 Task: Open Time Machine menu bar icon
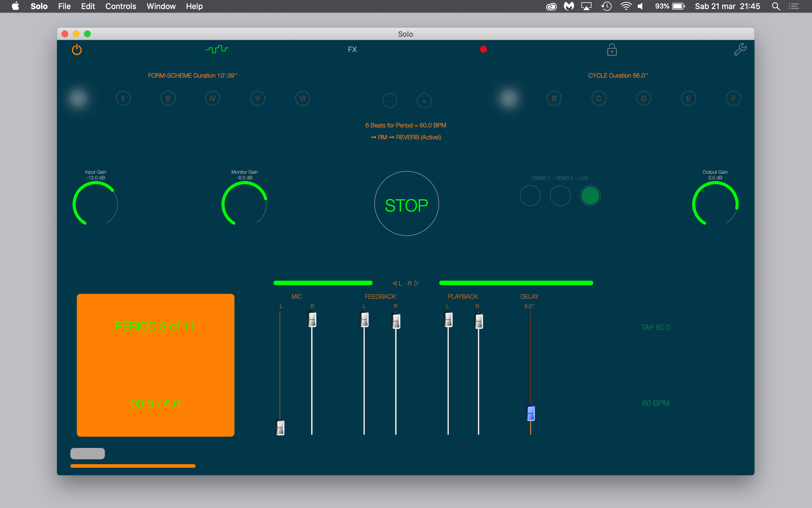(606, 6)
